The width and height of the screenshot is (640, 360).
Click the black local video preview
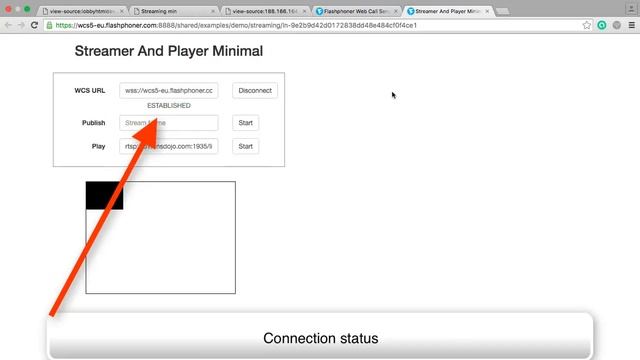[x=104, y=196]
